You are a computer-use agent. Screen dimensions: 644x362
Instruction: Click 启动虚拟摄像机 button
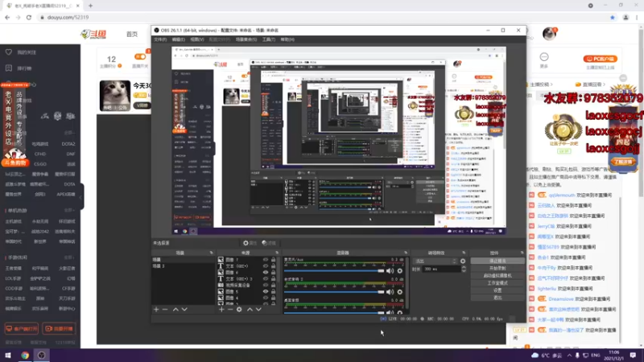pyautogui.click(x=497, y=276)
